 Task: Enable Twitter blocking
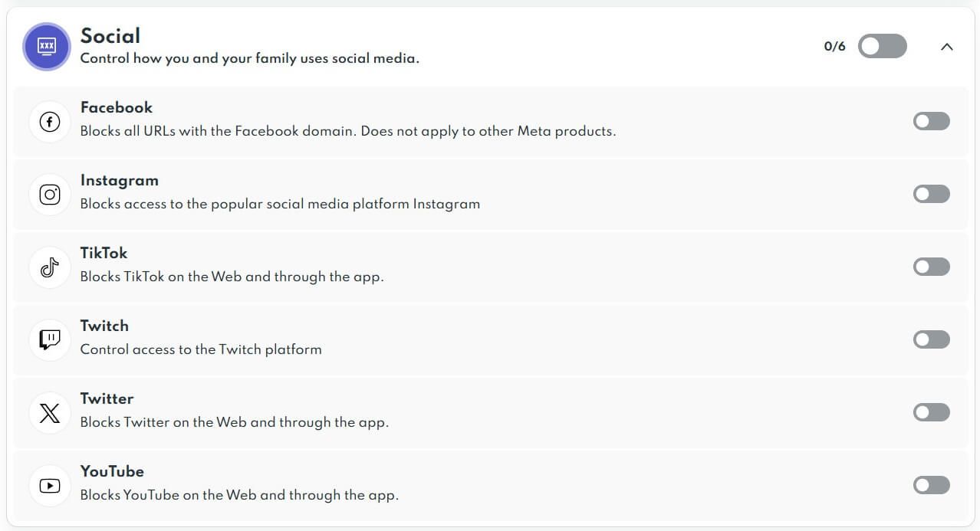tap(931, 412)
